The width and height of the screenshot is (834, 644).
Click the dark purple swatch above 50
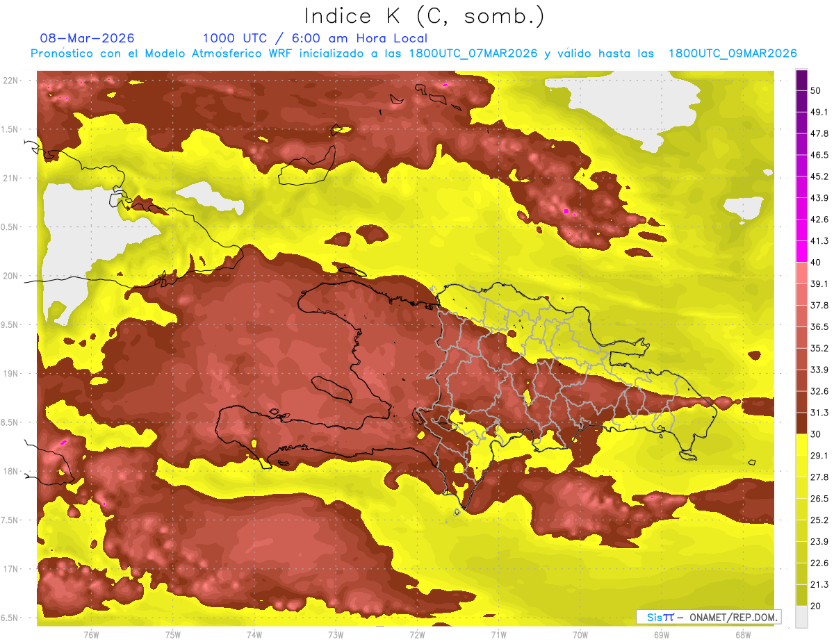[801, 81]
